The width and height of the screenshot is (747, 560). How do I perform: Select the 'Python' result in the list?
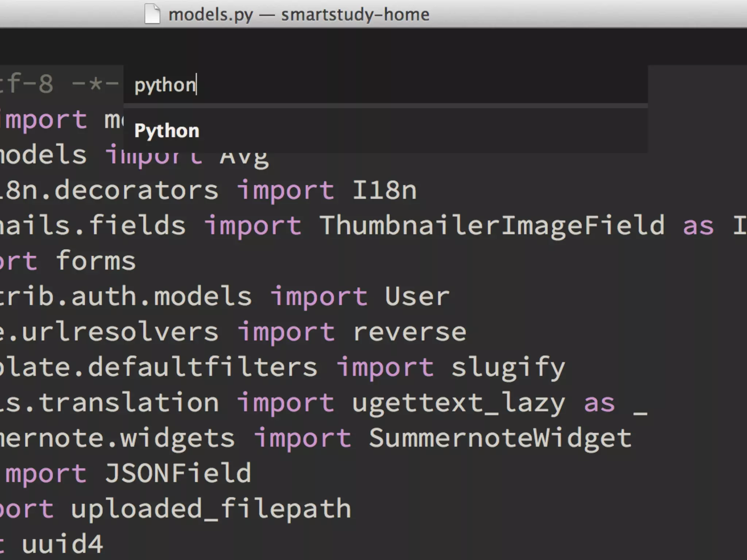[x=386, y=131]
